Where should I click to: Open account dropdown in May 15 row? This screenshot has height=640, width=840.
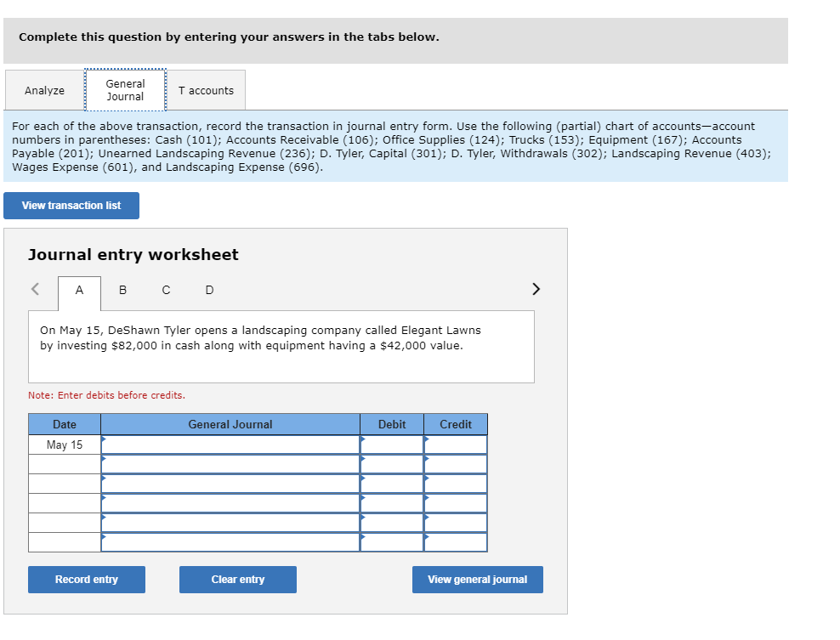(x=230, y=445)
